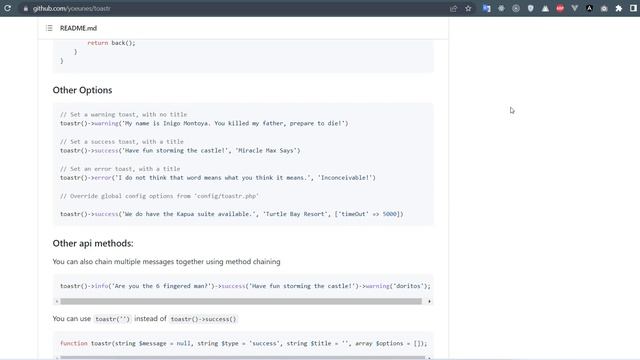Open the Vue devtools extension icon

click(575, 9)
